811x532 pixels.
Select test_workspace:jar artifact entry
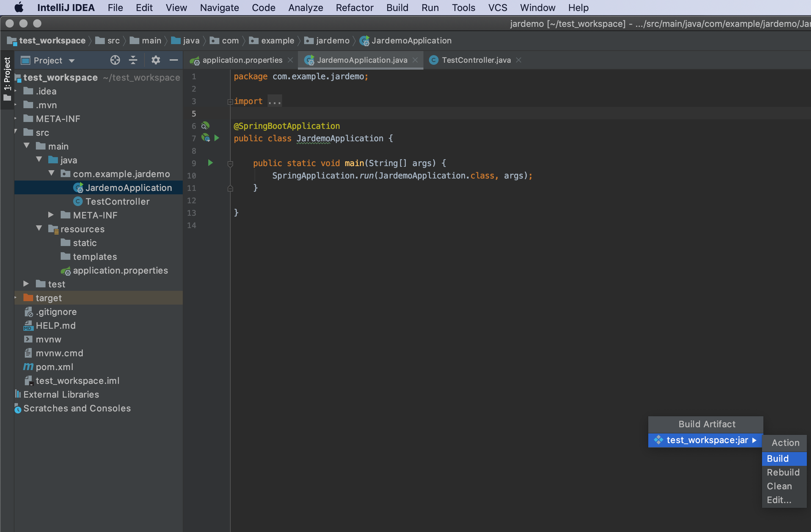(x=705, y=440)
